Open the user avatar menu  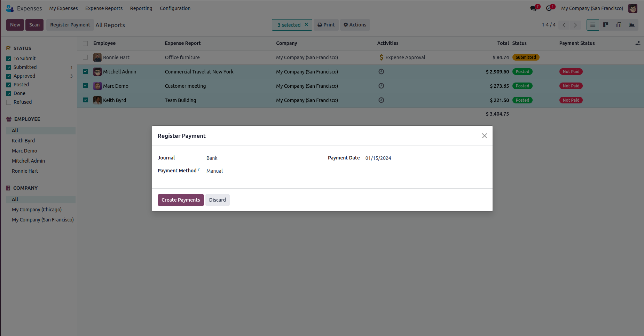point(633,8)
